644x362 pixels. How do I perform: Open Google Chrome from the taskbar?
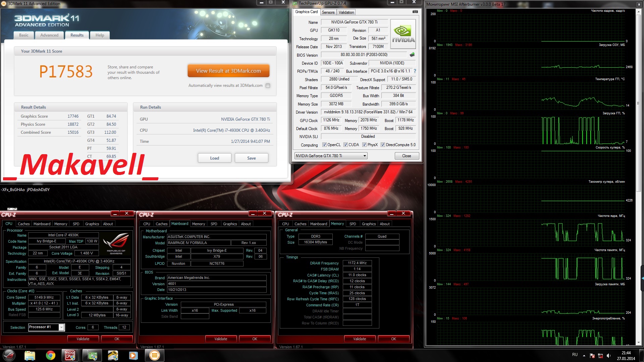point(51,355)
